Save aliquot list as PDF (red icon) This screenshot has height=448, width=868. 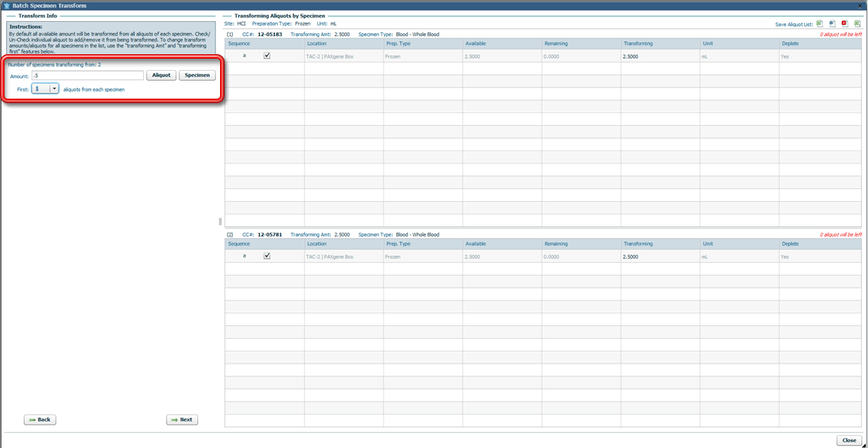click(x=845, y=24)
